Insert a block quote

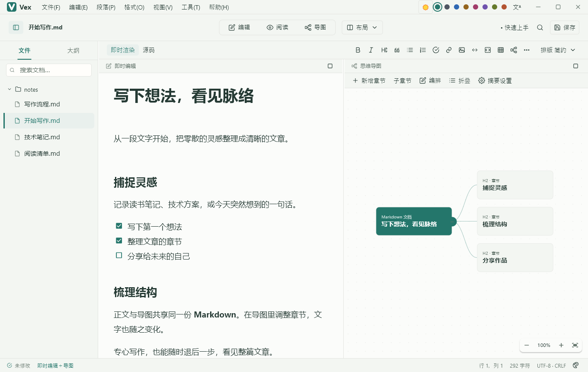(397, 50)
